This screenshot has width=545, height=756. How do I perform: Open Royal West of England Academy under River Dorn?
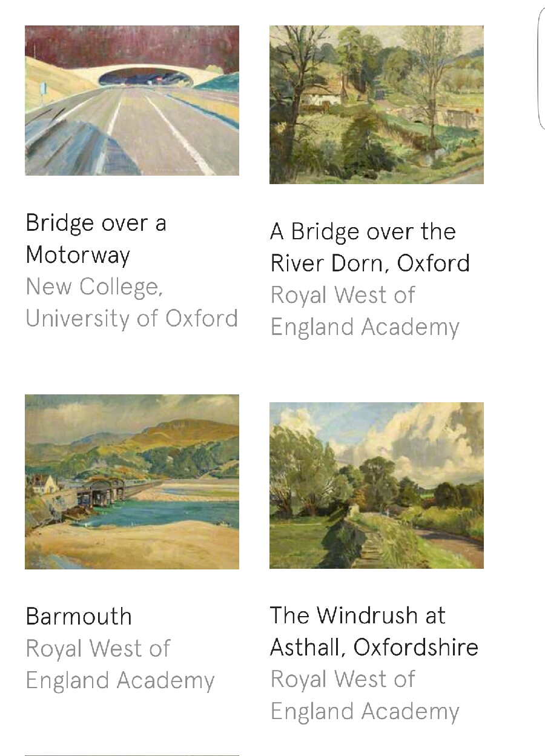(365, 311)
